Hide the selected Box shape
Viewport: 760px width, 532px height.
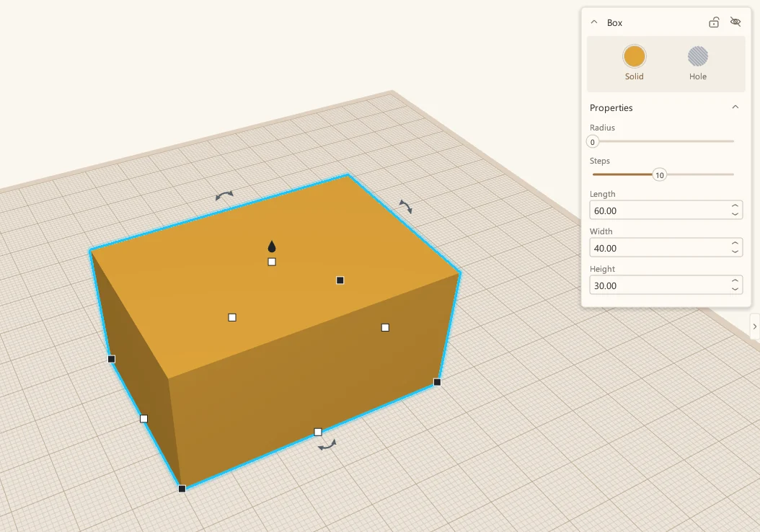(735, 22)
